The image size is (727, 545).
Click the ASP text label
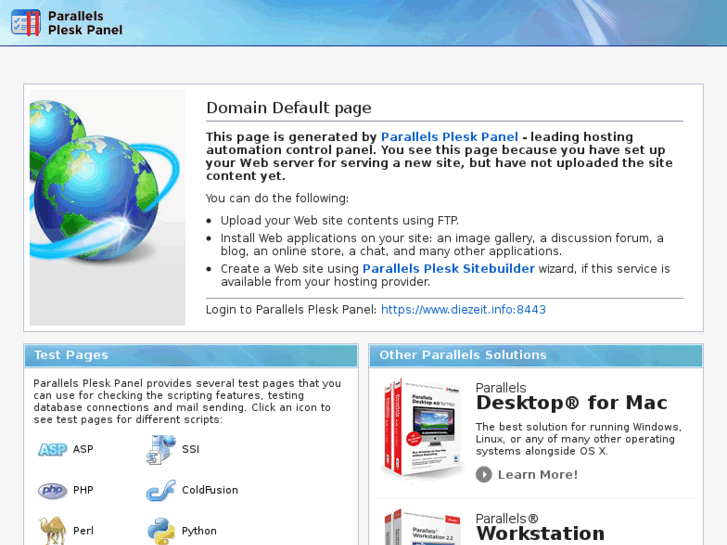83,449
